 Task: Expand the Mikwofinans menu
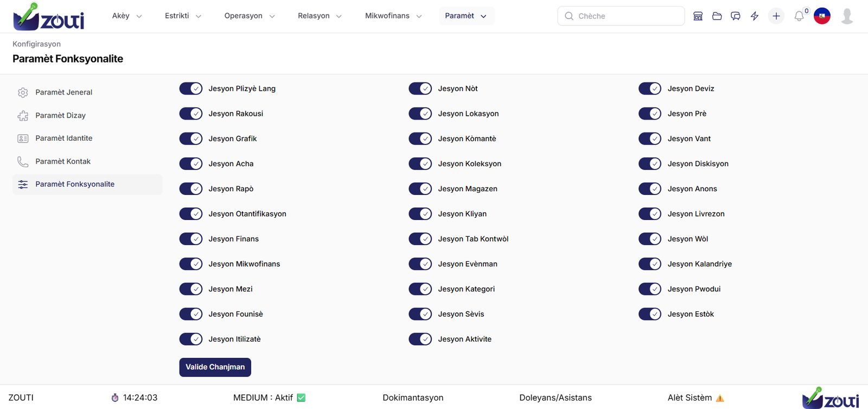tap(393, 16)
